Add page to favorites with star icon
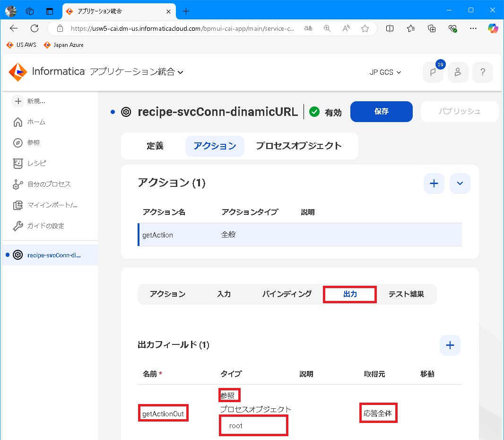This screenshot has height=440, width=504. (365, 29)
